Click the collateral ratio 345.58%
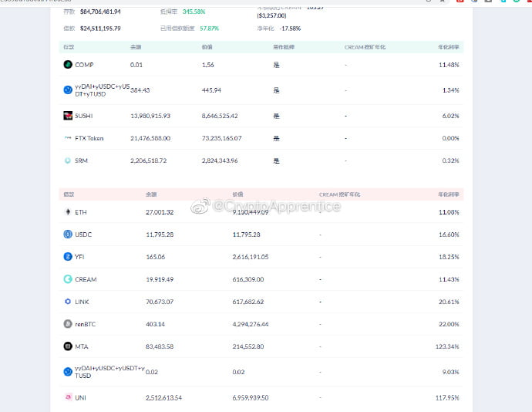Image resolution: width=532 pixels, height=412 pixels. pyautogui.click(x=194, y=12)
